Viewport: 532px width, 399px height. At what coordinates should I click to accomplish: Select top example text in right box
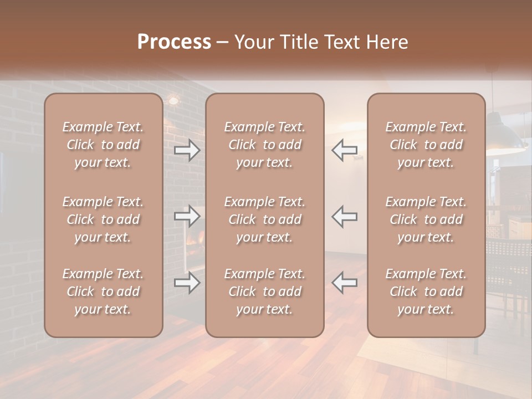[x=426, y=145]
